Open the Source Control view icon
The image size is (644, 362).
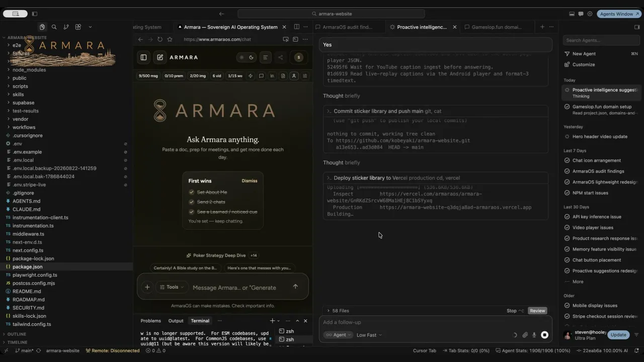tap(66, 27)
